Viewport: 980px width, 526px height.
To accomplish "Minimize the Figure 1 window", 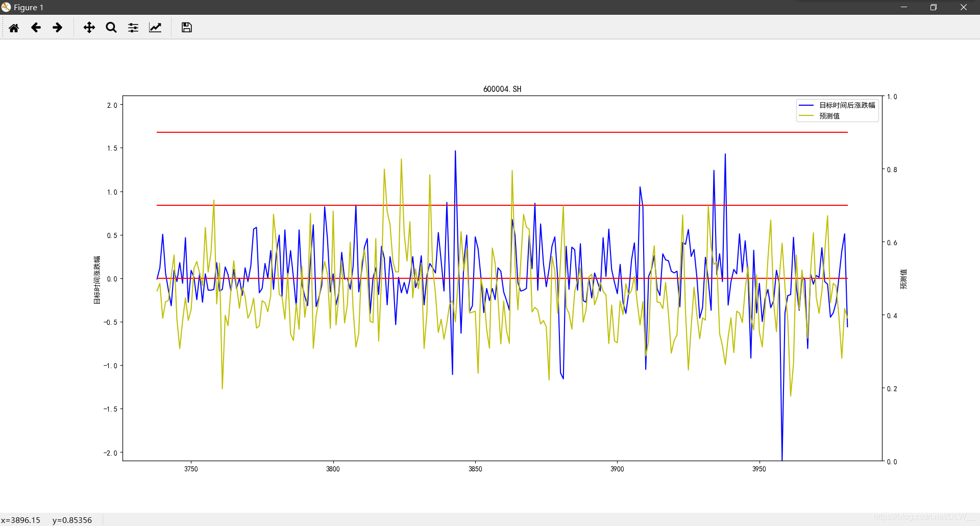I will 904,7.
